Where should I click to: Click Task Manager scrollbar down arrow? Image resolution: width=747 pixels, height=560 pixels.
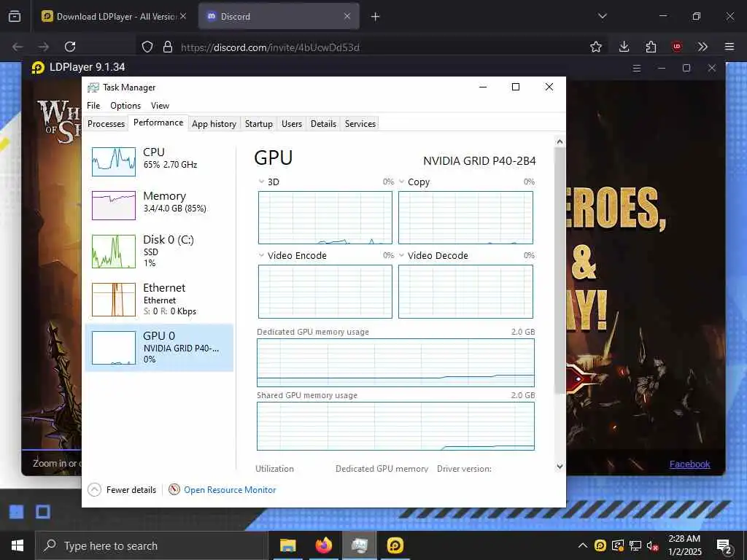[x=560, y=467]
